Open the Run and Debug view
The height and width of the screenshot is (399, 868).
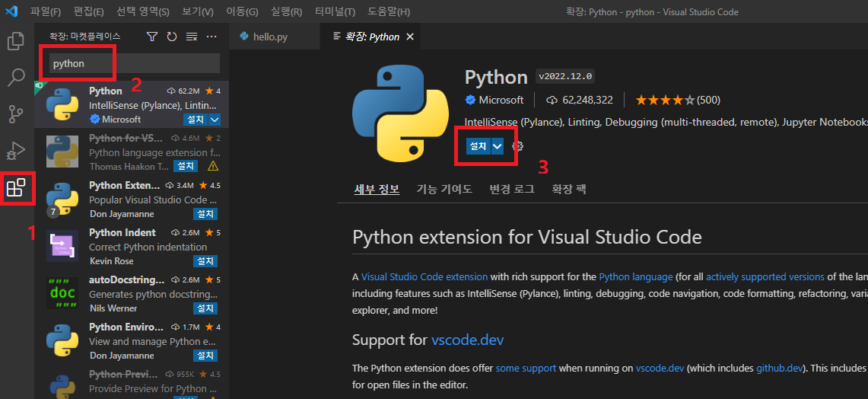point(15,151)
